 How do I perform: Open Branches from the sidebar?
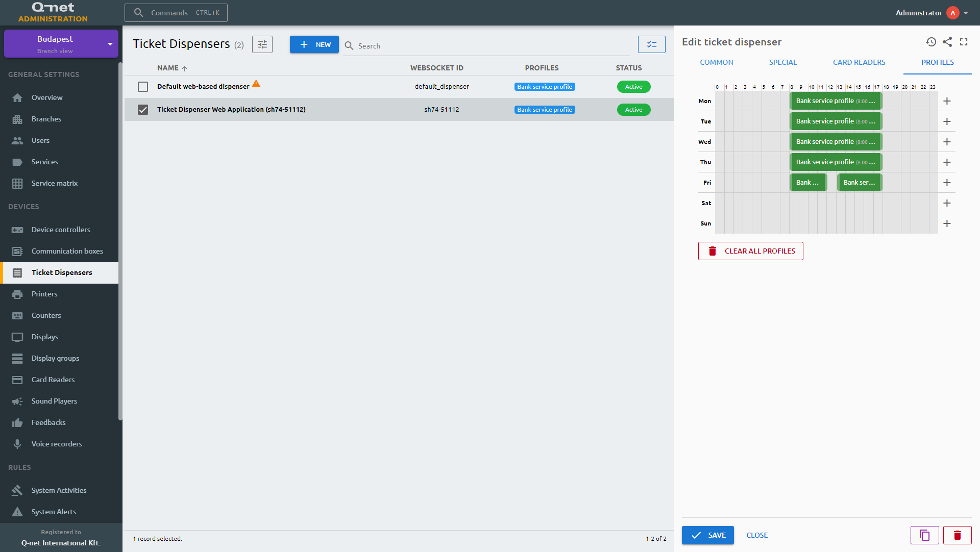[x=59, y=119]
